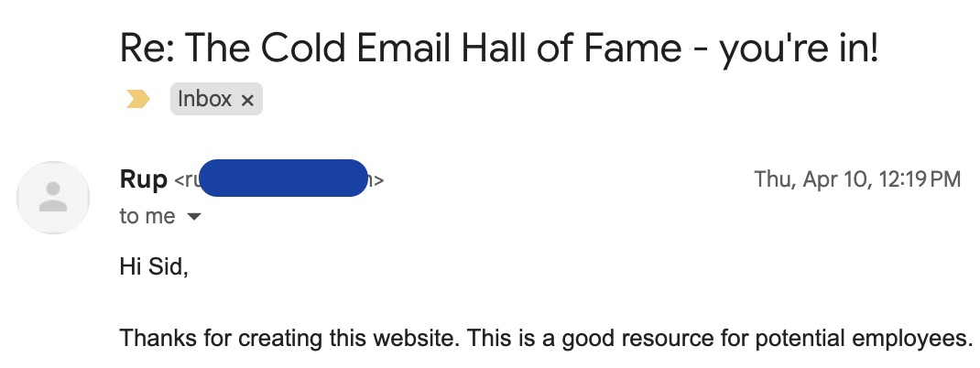The width and height of the screenshot is (980, 368).
Task: Click "you're in!" in the subject heading
Action: click(x=800, y=48)
